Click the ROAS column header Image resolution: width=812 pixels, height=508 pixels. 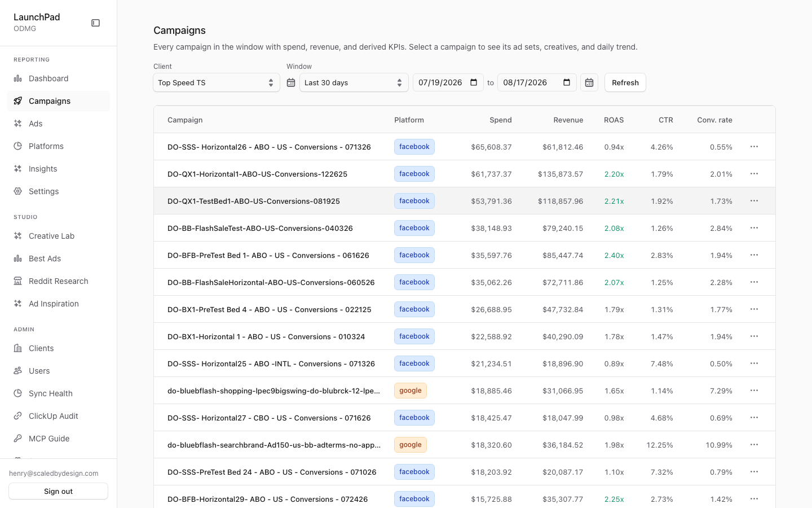(614, 120)
